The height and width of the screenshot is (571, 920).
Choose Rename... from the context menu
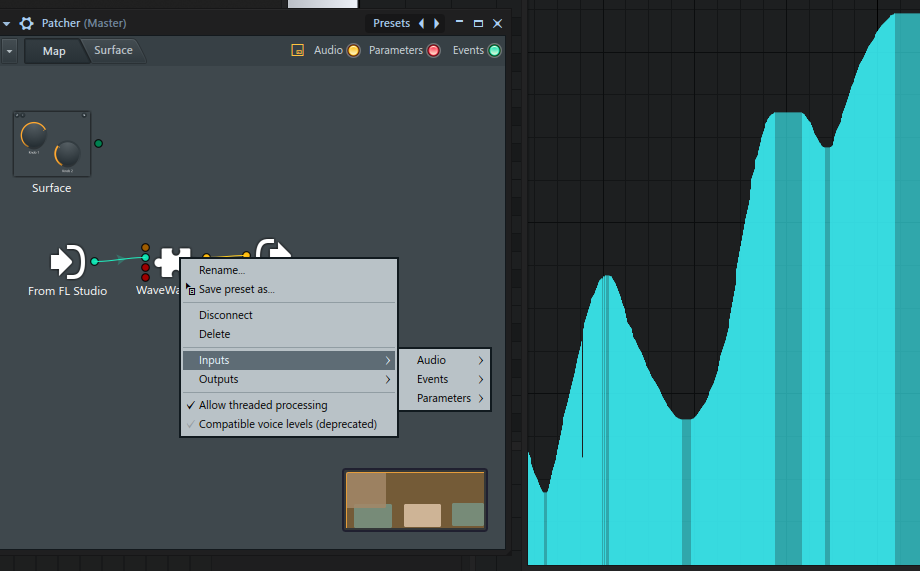pos(222,270)
